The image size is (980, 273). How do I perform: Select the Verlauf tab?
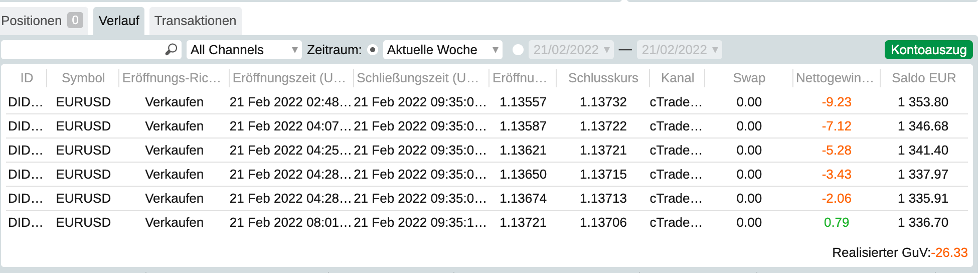tap(119, 21)
